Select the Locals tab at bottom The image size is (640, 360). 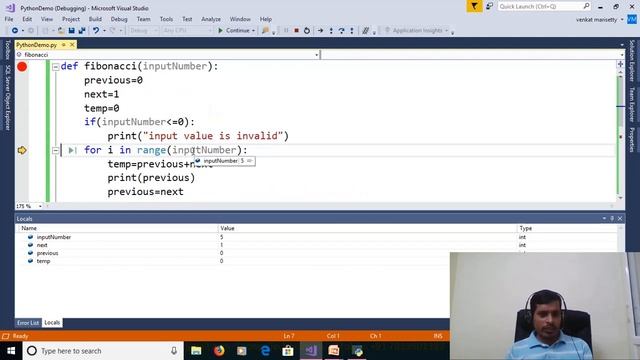(52, 323)
